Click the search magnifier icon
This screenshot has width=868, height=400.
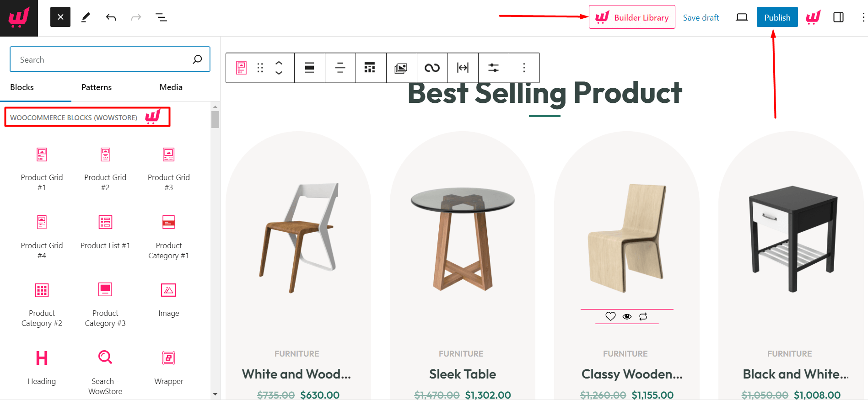(x=197, y=59)
